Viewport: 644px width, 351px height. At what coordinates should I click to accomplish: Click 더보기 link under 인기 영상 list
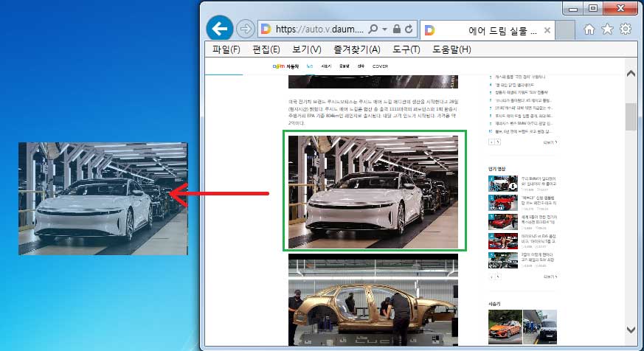click(550, 277)
